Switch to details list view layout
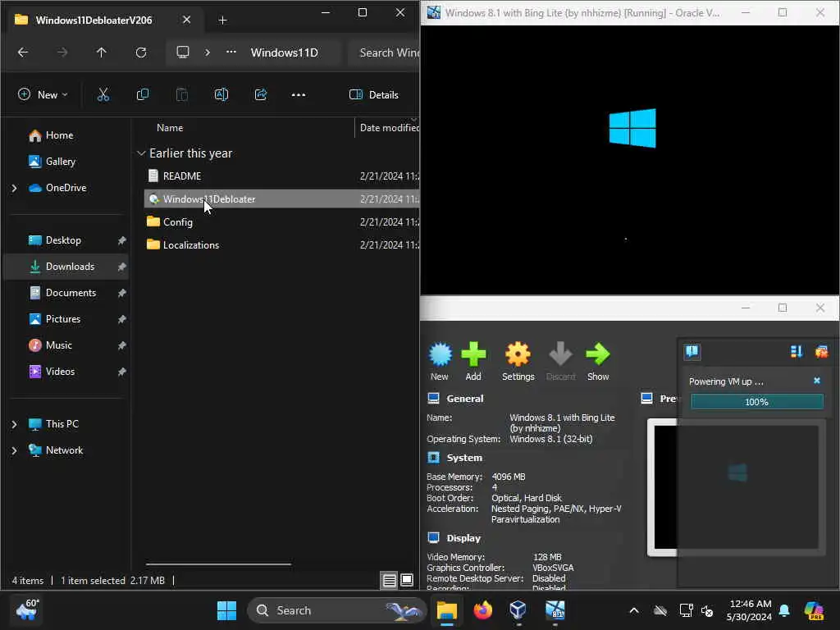 [390, 580]
